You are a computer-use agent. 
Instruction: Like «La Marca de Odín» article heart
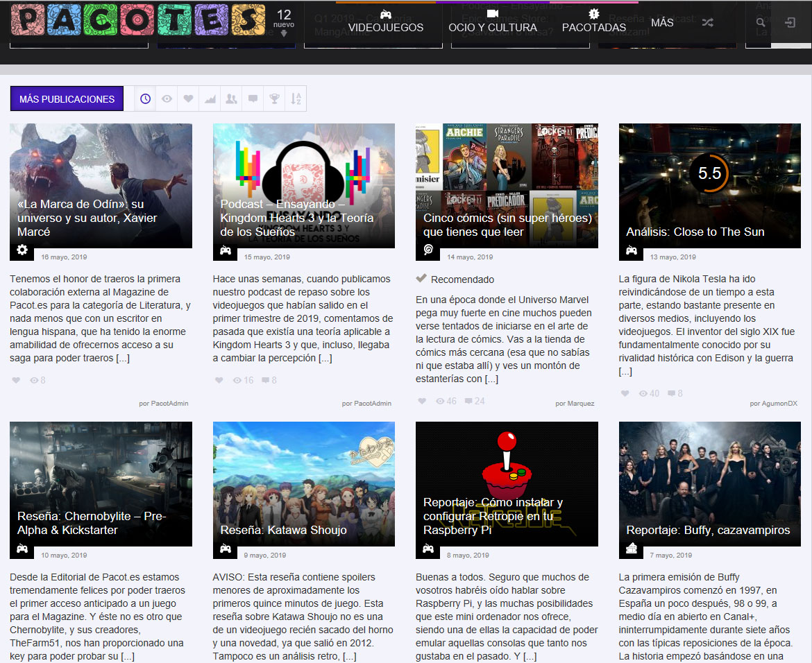pyautogui.click(x=15, y=379)
